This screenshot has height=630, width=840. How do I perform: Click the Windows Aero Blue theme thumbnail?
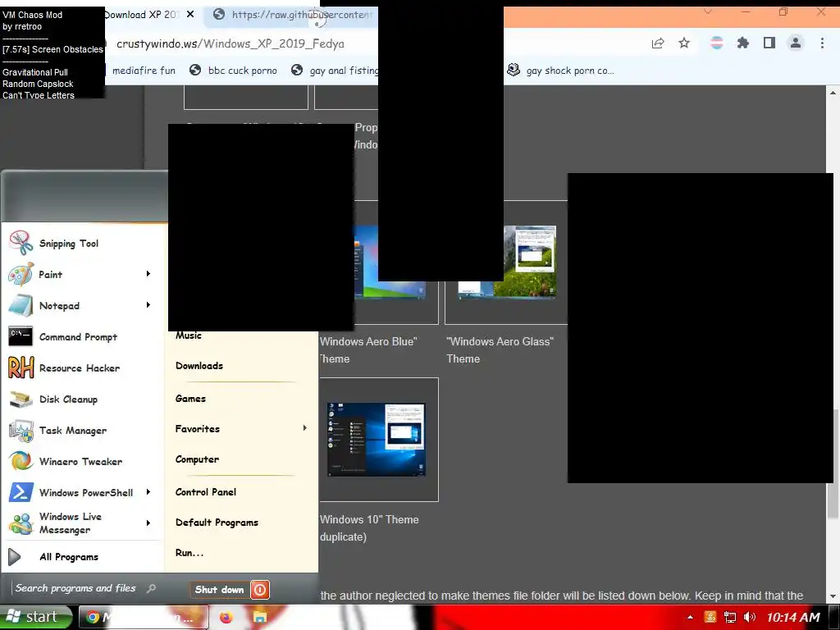tap(390, 262)
